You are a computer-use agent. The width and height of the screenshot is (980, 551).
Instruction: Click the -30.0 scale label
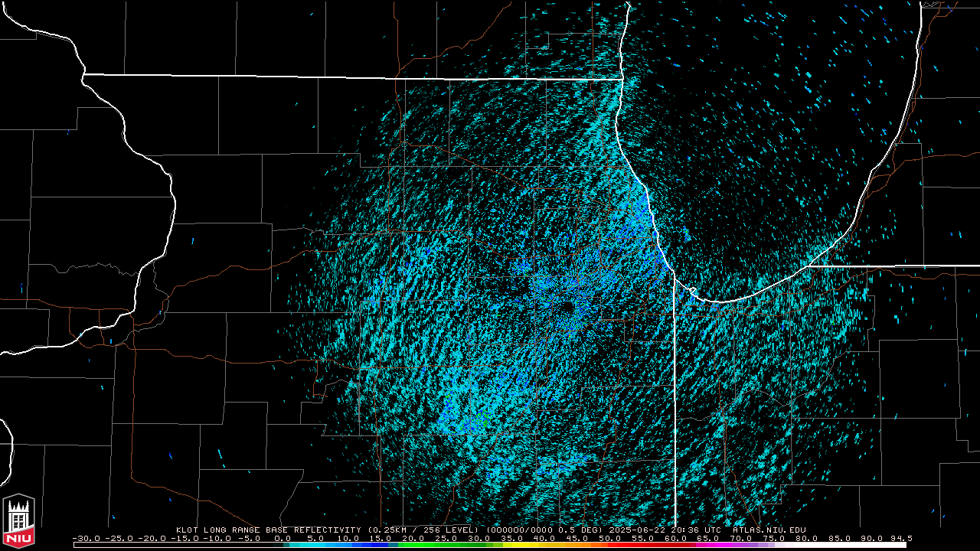87,538
